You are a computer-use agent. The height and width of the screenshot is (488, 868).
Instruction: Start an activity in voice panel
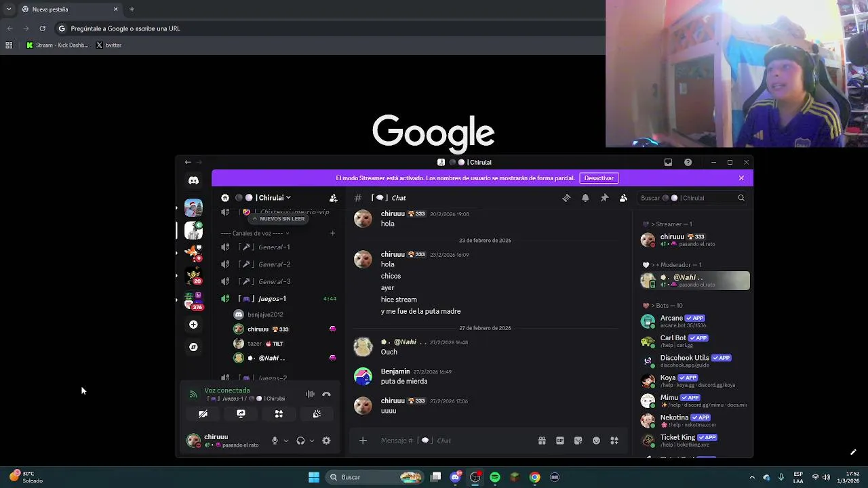[279, 413]
